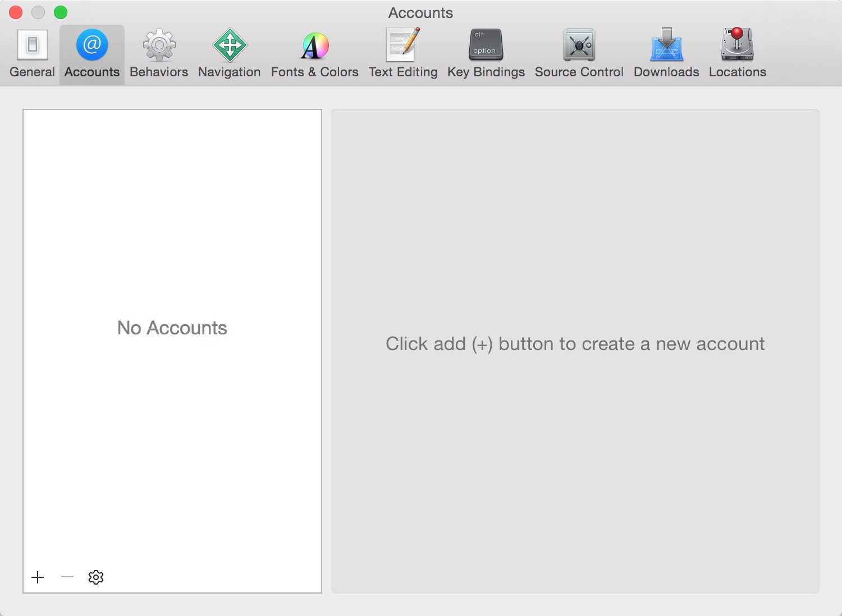Image resolution: width=842 pixels, height=616 pixels.
Task: Switch to Navigation preferences
Action: pyautogui.click(x=229, y=54)
